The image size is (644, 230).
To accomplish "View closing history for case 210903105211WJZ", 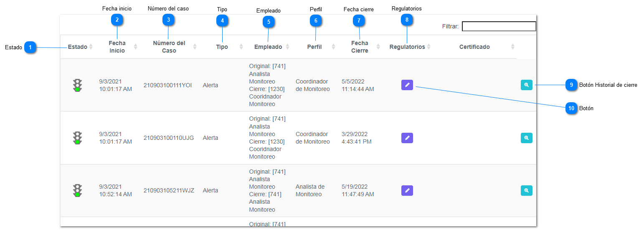I will [527, 190].
